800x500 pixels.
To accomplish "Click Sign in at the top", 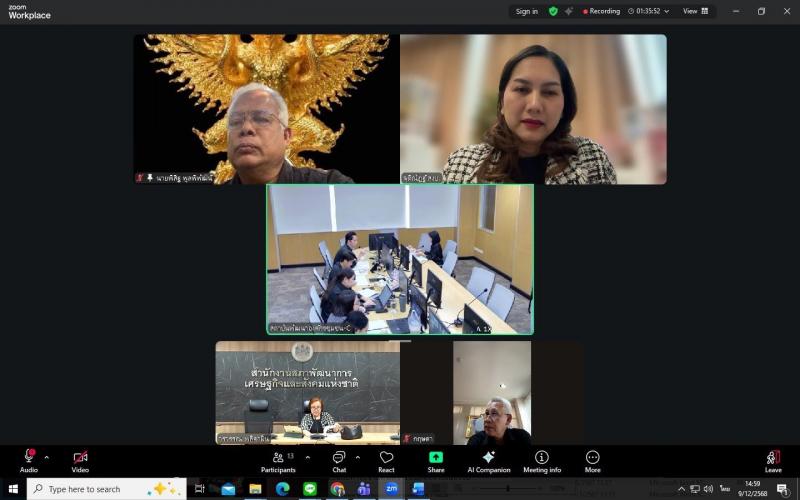I will 527,11.
